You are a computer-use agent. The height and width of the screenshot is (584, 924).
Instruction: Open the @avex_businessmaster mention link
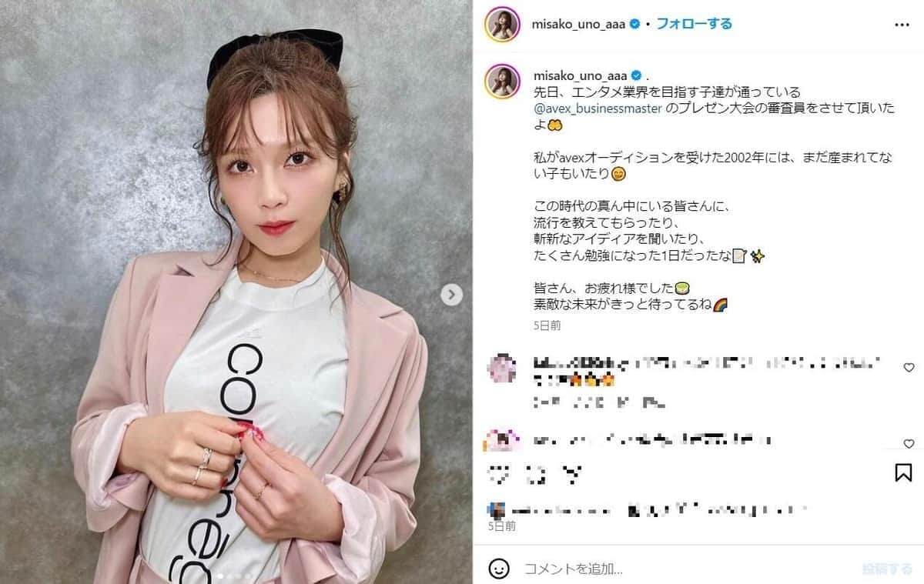click(x=598, y=108)
